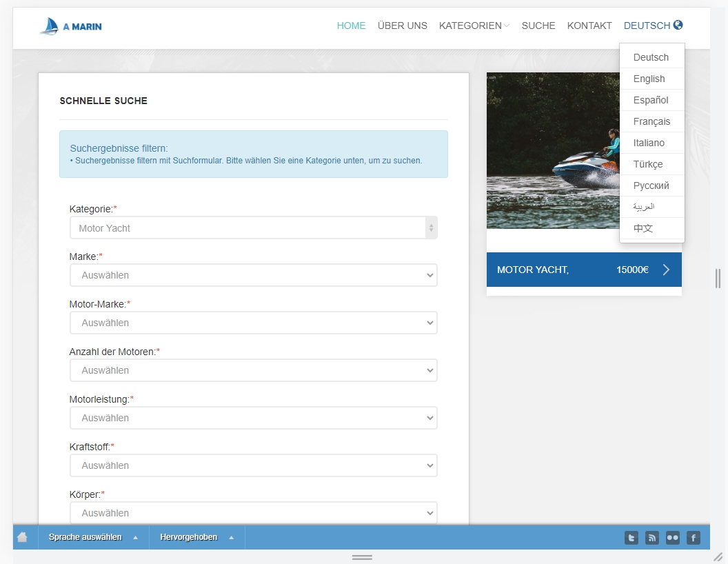Image resolution: width=728 pixels, height=564 pixels.
Task: Switch language to Русский
Action: 652,185
